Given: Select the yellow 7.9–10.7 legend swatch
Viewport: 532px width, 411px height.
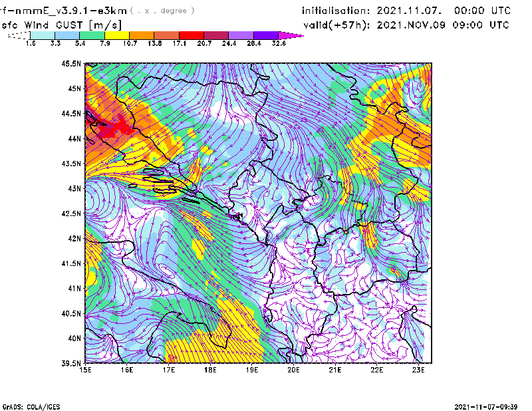Looking at the screenshot, I should coord(117,35).
